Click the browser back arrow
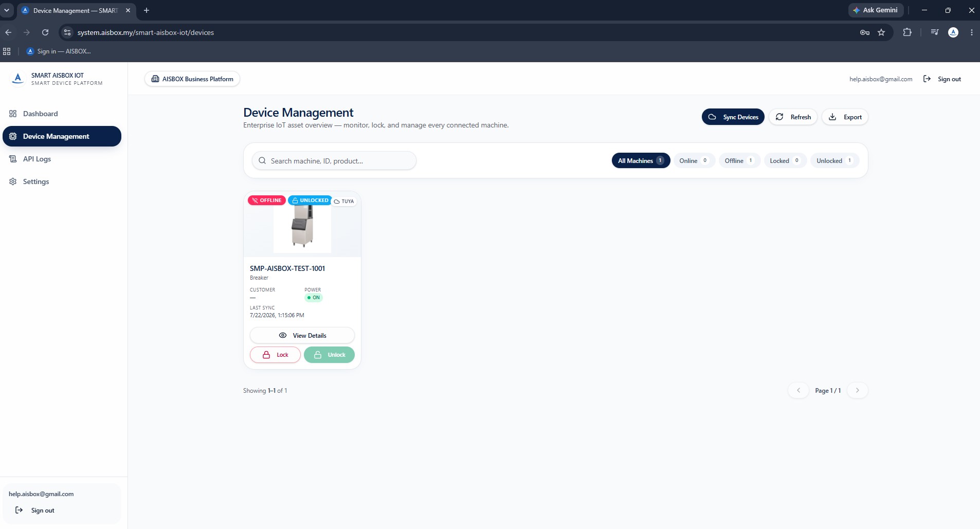980x529 pixels. click(8, 32)
